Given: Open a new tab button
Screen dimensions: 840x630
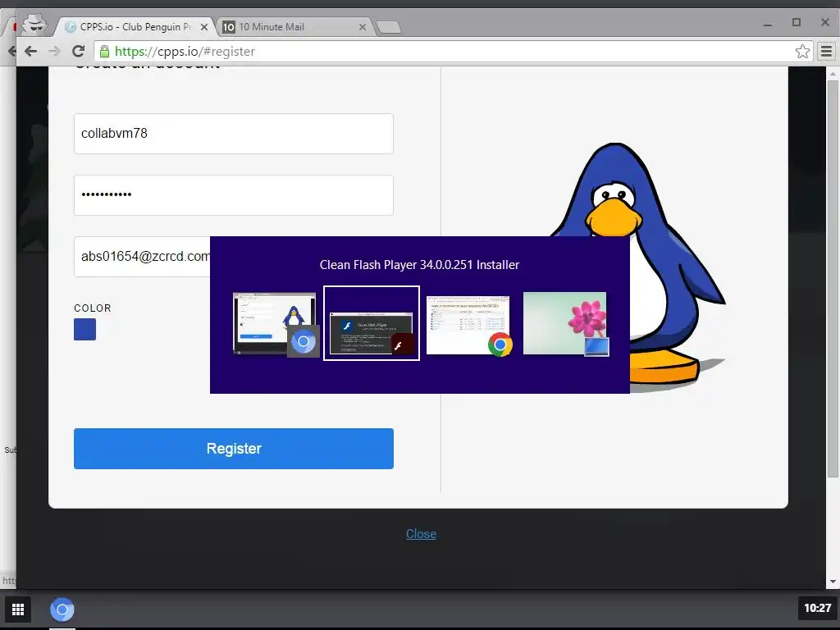Looking at the screenshot, I should (388, 27).
